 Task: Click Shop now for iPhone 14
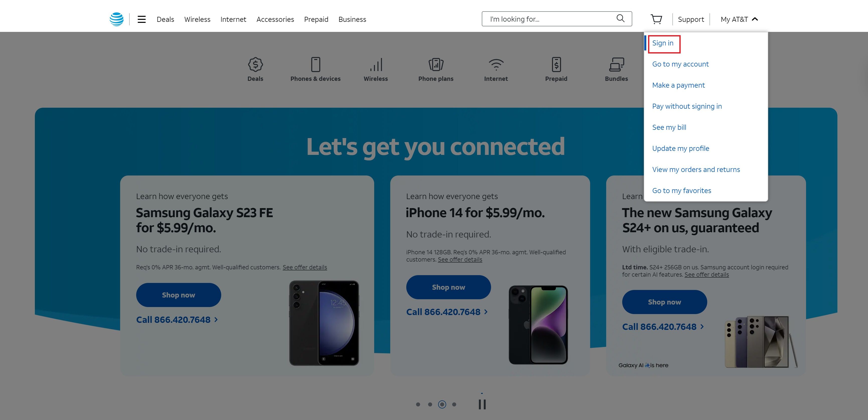click(448, 286)
